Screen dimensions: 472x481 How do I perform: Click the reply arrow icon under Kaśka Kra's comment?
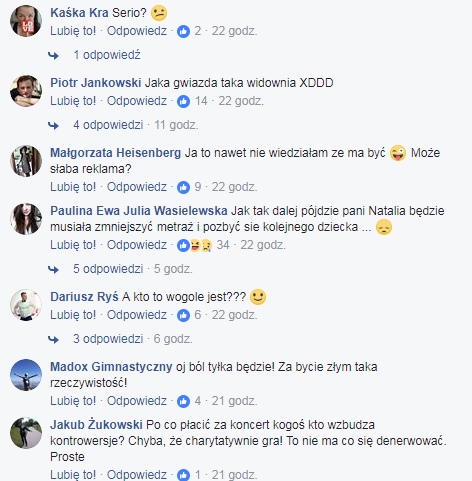point(53,55)
